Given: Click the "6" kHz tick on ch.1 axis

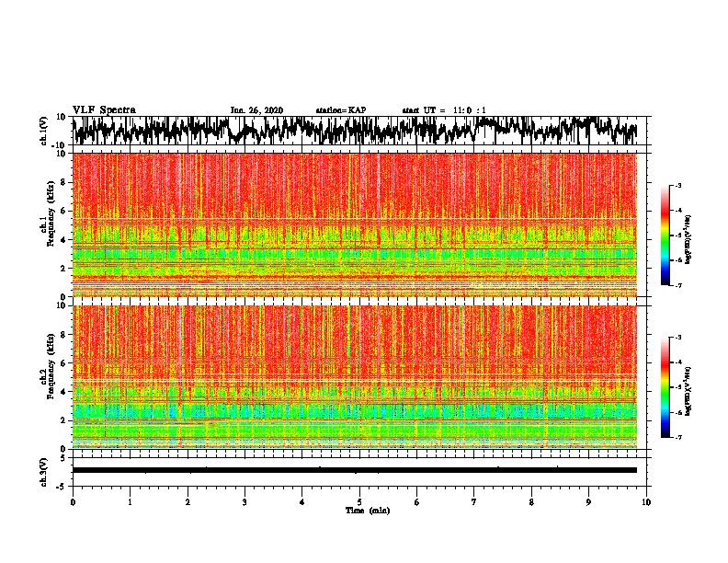Looking at the screenshot, I should (x=63, y=211).
